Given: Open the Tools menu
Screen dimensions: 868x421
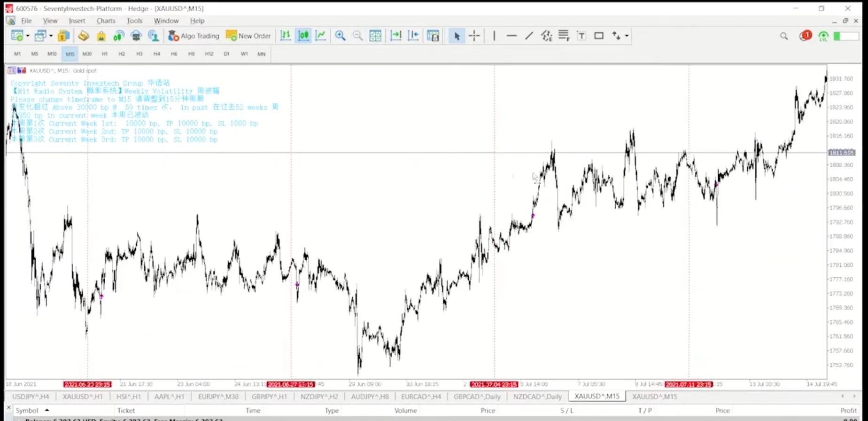Looking at the screenshot, I should [134, 21].
